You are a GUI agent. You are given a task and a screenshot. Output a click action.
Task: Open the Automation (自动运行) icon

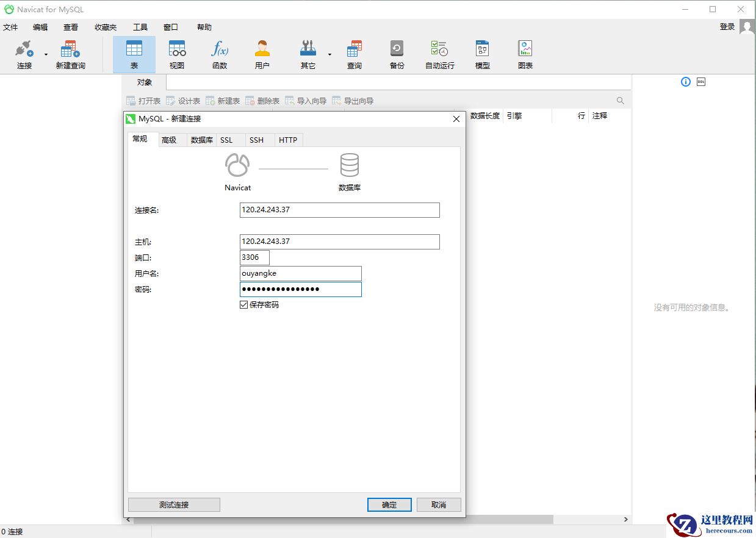click(439, 54)
